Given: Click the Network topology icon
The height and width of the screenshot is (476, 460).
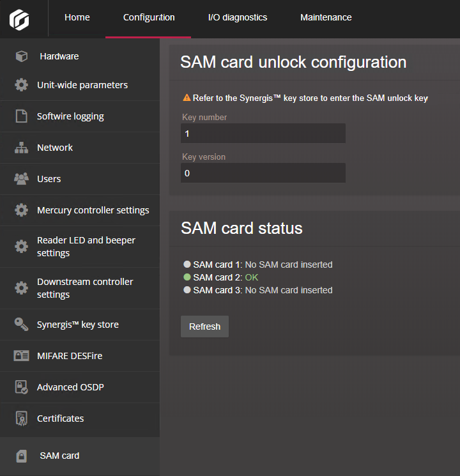Looking at the screenshot, I should pos(21,148).
